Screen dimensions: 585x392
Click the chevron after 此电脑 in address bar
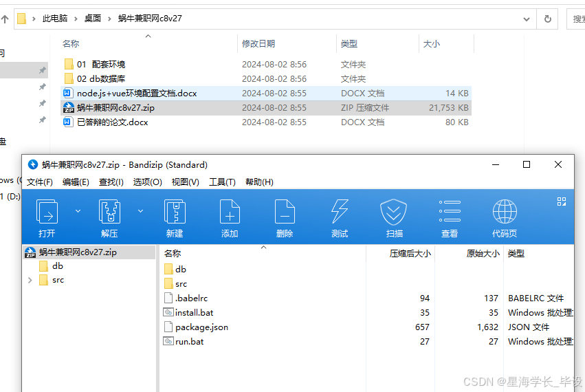click(76, 19)
